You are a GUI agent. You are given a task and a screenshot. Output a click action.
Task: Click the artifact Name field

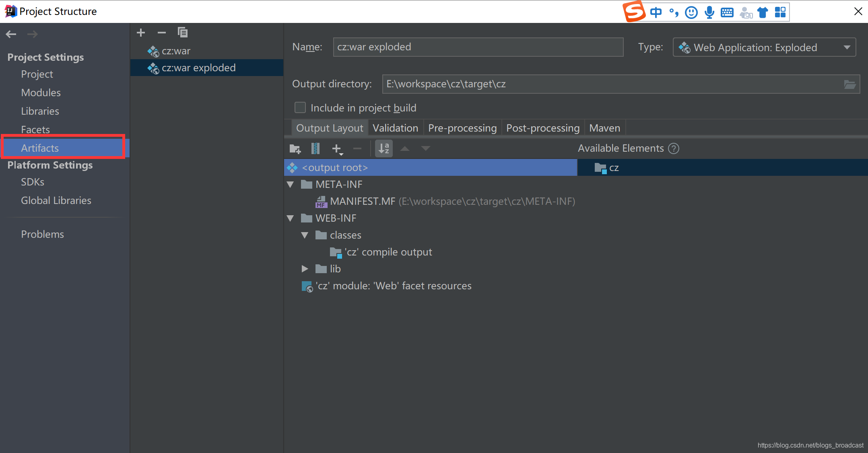478,47
